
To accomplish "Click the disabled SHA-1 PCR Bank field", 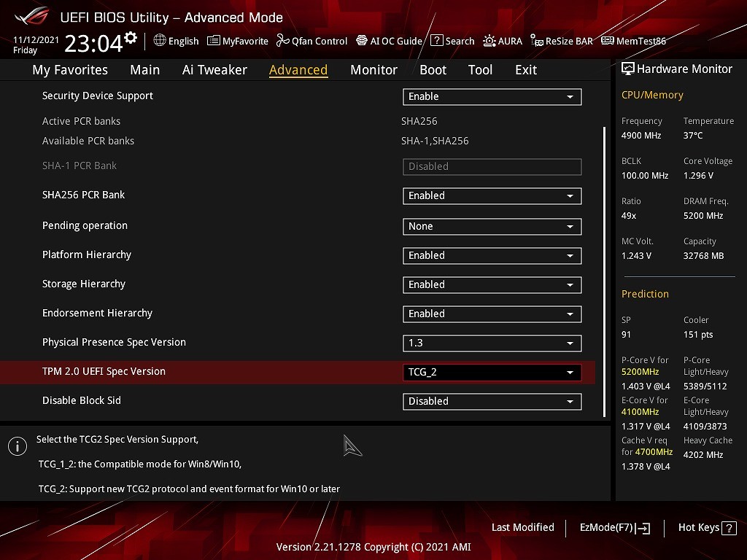I will pyautogui.click(x=492, y=167).
